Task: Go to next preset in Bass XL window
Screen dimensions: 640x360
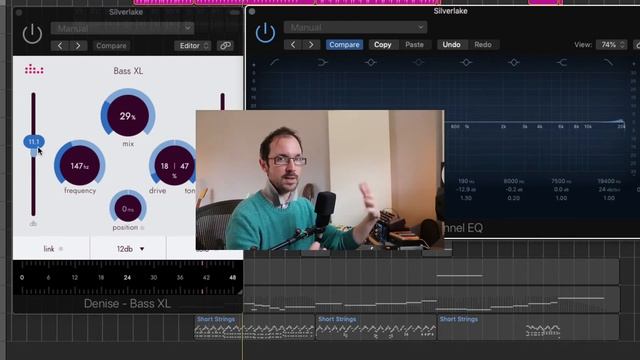Action: (x=78, y=46)
